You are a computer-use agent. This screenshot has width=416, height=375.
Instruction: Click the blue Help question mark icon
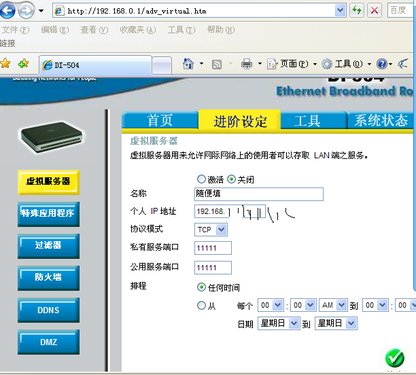[382, 64]
